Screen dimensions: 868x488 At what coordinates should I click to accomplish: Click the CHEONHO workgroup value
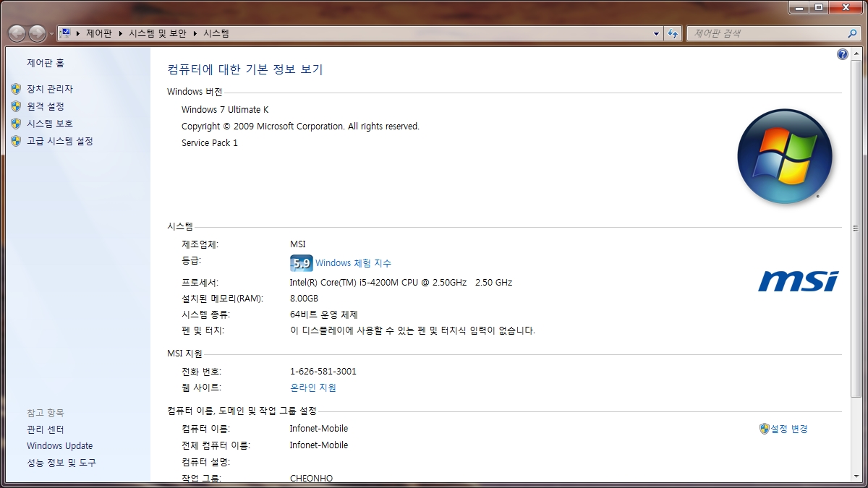pos(311,478)
